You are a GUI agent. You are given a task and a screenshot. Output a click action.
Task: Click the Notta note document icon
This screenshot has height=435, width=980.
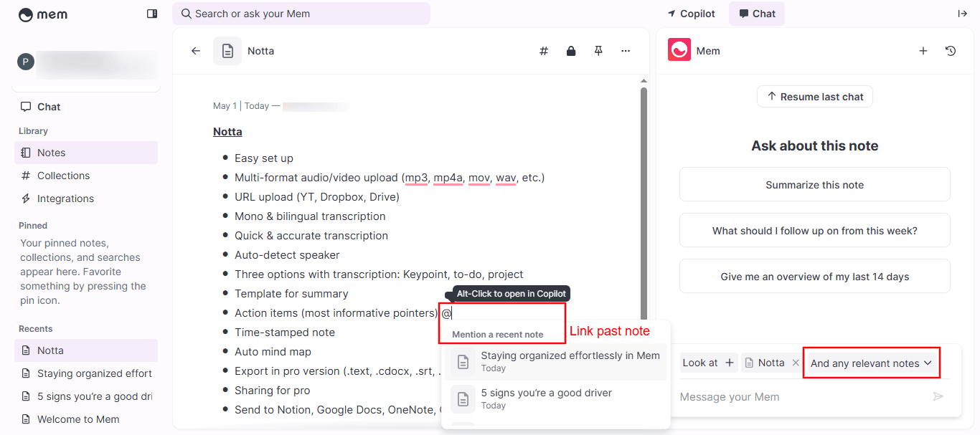(227, 51)
